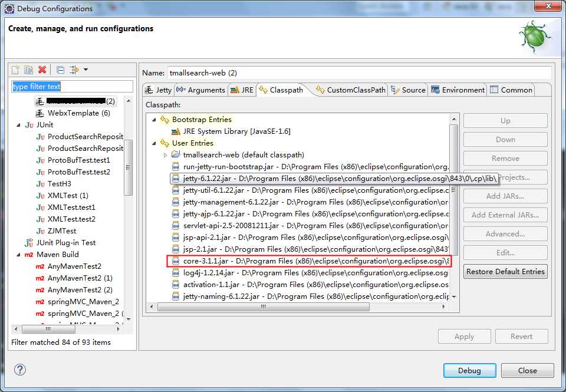Click the classpath list horizontal scrollbar
Viewport: 566px width, 392px height.
click(x=264, y=307)
